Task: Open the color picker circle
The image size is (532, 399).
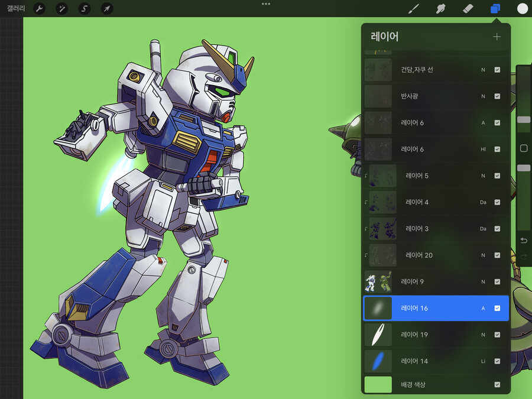Action: [x=523, y=8]
